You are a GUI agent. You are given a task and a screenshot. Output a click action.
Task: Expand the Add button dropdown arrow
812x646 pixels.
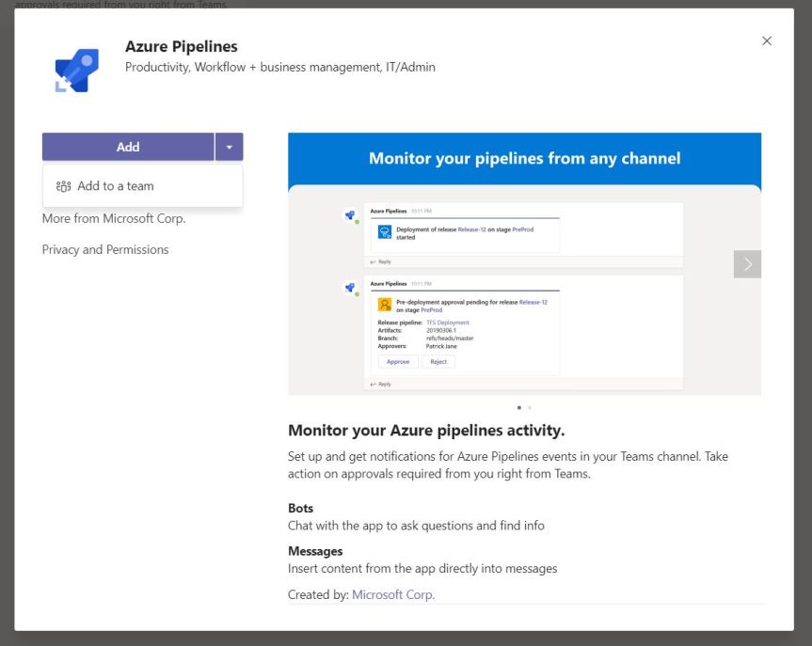point(230,147)
